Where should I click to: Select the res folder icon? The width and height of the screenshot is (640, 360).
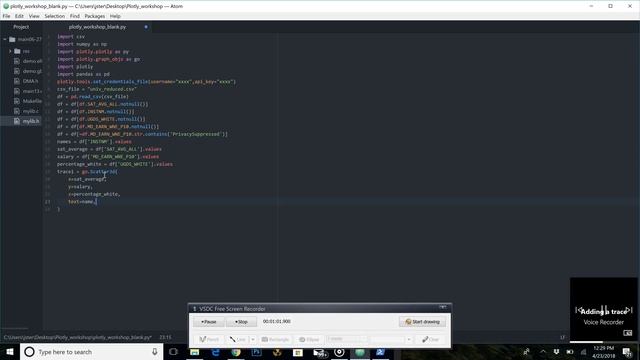pos(17,51)
